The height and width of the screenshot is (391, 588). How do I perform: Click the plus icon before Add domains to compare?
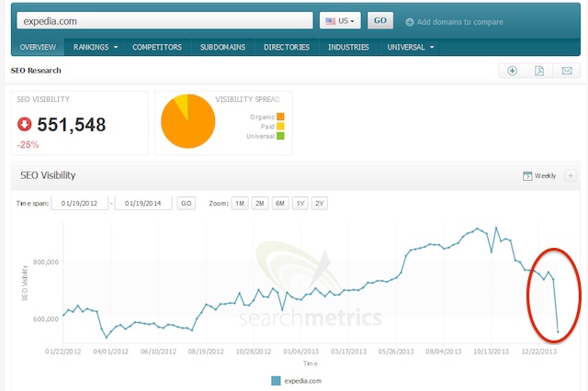(409, 21)
